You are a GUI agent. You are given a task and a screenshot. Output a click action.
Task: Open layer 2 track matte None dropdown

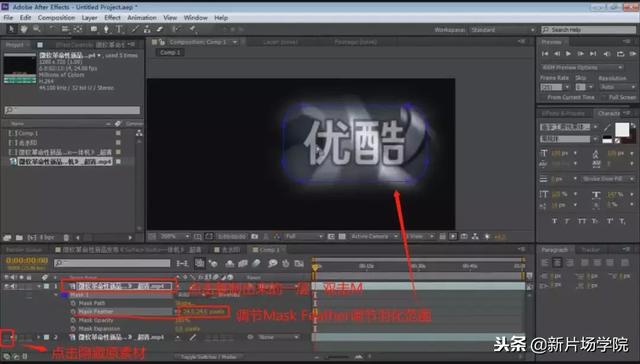click(279, 337)
